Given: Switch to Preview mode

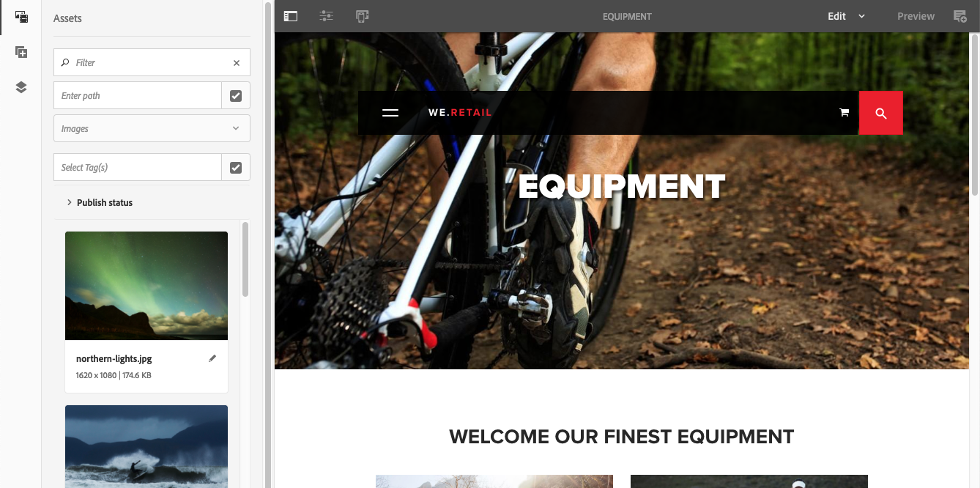Looking at the screenshot, I should coord(916,16).
